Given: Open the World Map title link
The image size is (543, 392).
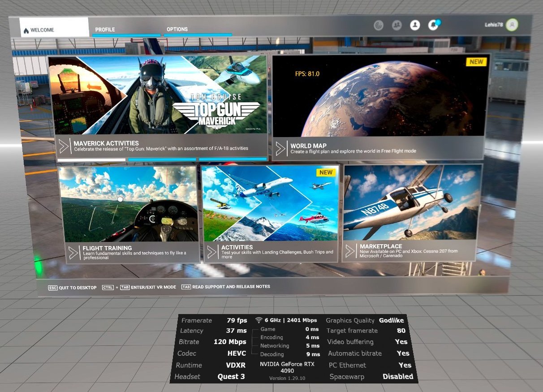Looking at the screenshot, I should click(x=308, y=146).
